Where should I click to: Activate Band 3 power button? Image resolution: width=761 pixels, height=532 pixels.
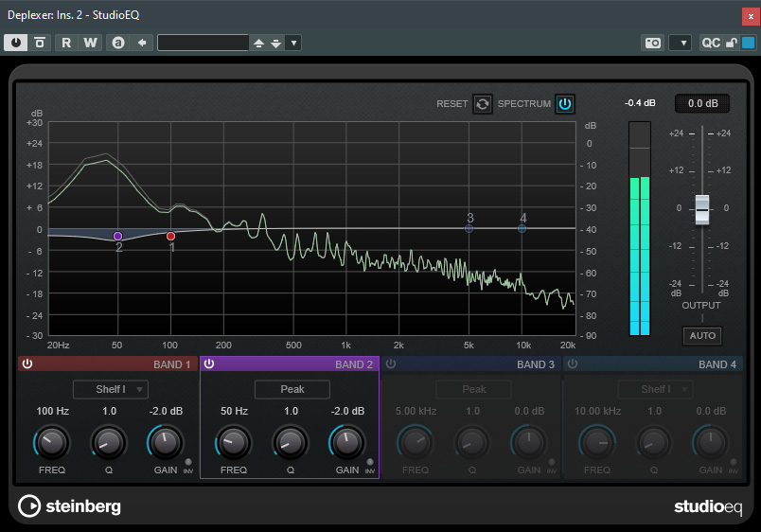pyautogui.click(x=391, y=364)
